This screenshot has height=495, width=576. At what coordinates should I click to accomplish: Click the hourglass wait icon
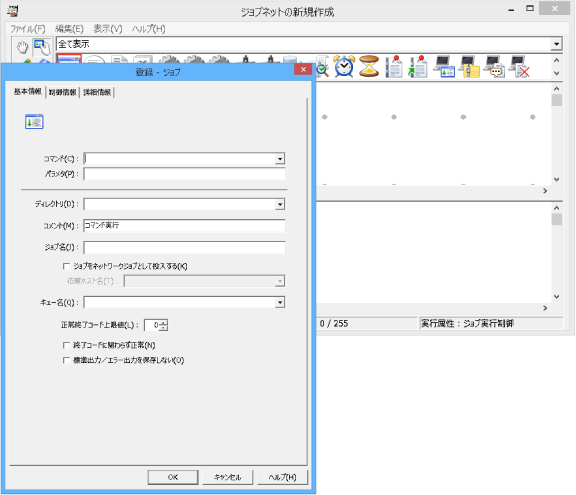368,66
